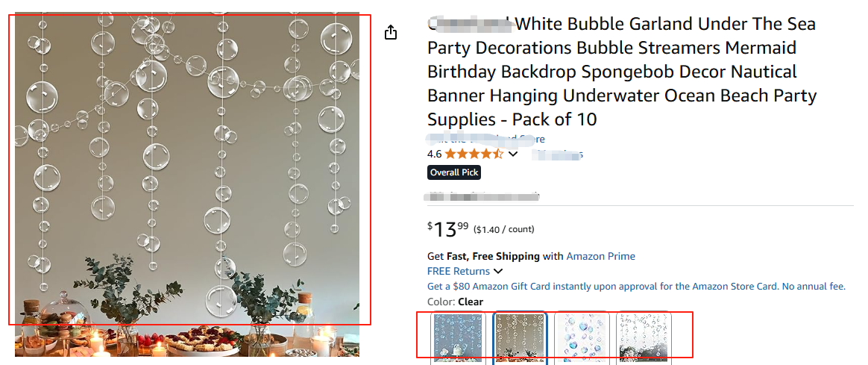The image size is (868, 365).
Task: Click the share icon beside product image
Action: pyautogui.click(x=391, y=33)
